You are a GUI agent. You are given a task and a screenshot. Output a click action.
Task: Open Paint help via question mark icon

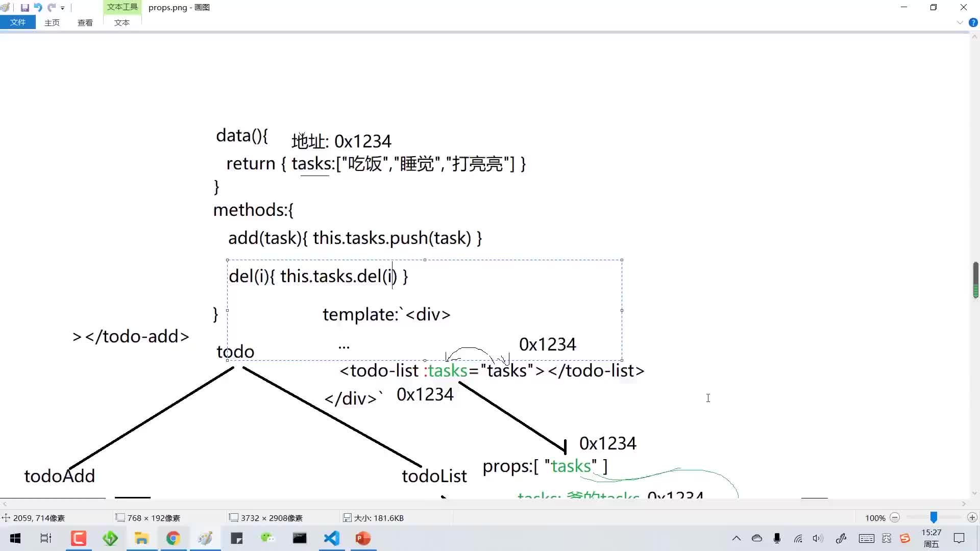coord(973,22)
